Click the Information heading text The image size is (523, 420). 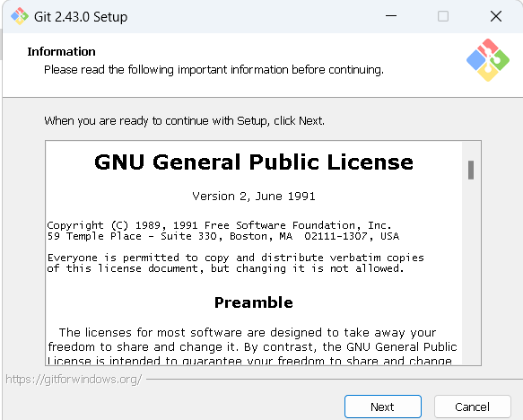[61, 52]
